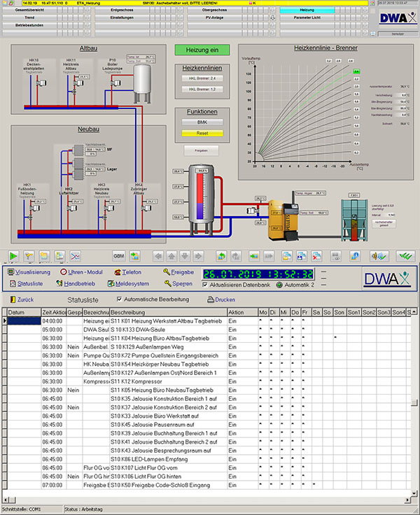
Task: Toggle the Heizung ein switch
Action: 202,50
